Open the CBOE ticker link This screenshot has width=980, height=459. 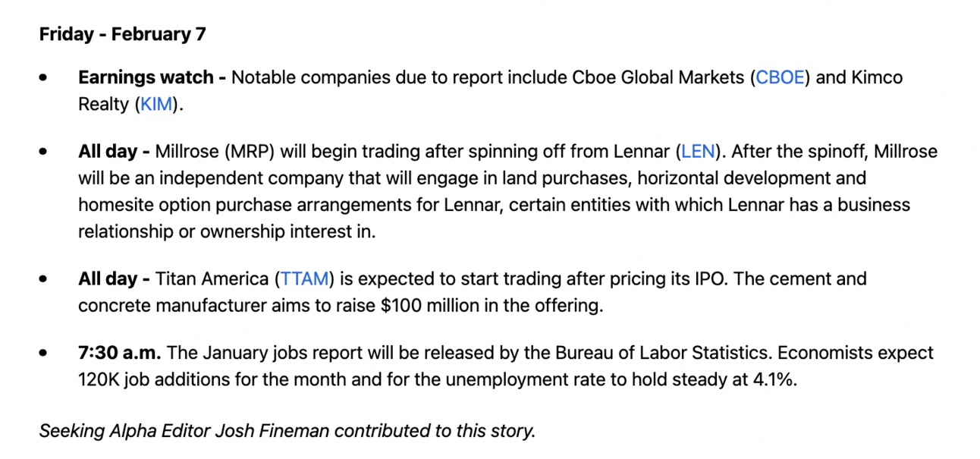(780, 78)
